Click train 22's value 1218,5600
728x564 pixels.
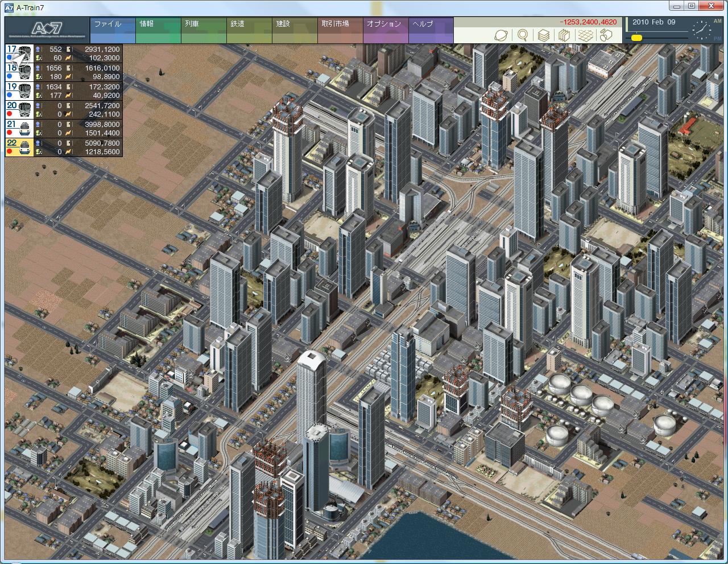click(102, 152)
